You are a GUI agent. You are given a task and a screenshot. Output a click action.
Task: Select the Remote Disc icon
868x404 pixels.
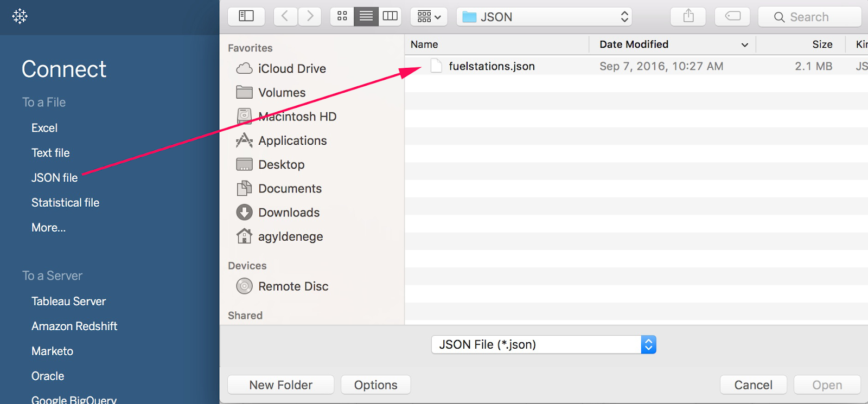244,286
